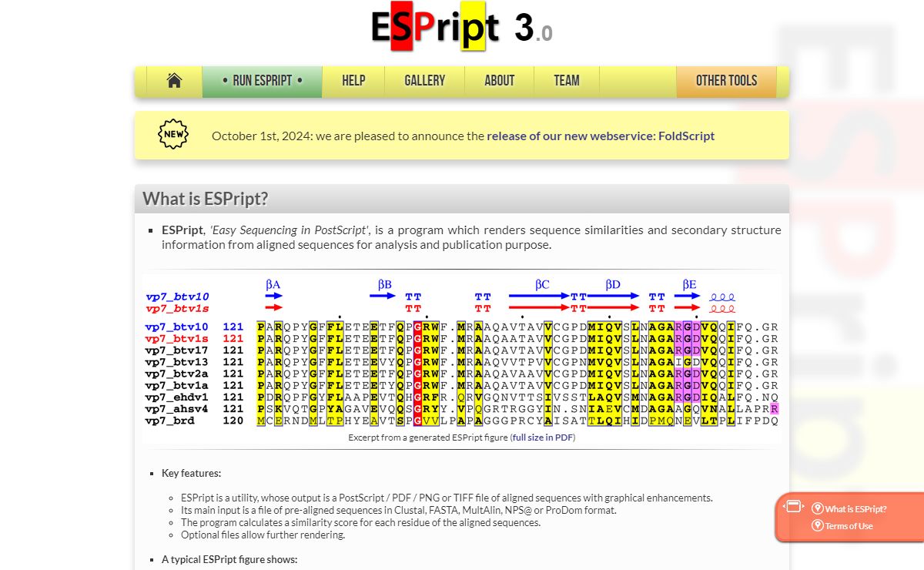The width and height of the screenshot is (924, 570).
Task: Click the similarity score feature sentence
Action: tap(360, 522)
